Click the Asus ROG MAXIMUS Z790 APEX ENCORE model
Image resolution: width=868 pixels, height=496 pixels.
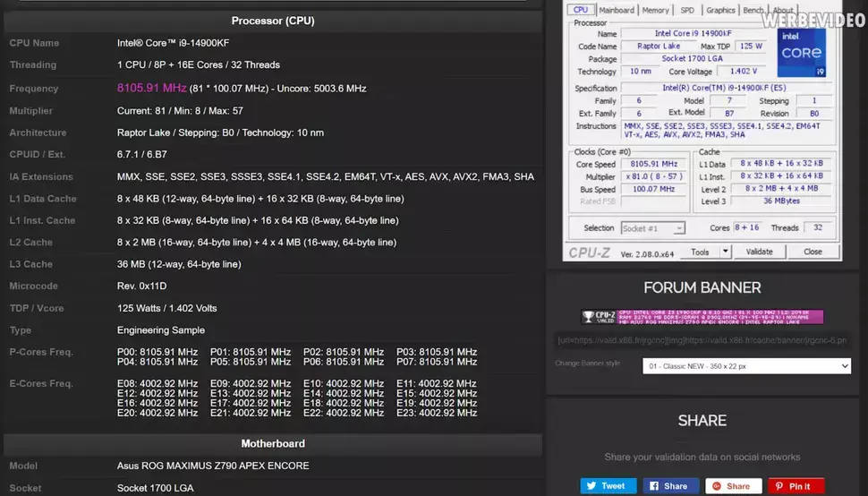pyautogui.click(x=213, y=466)
